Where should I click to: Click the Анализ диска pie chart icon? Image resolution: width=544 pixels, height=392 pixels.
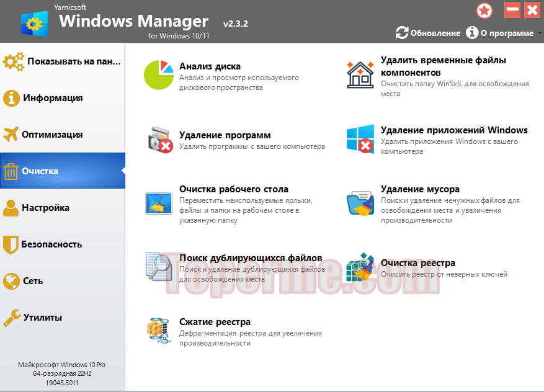pyautogui.click(x=159, y=75)
